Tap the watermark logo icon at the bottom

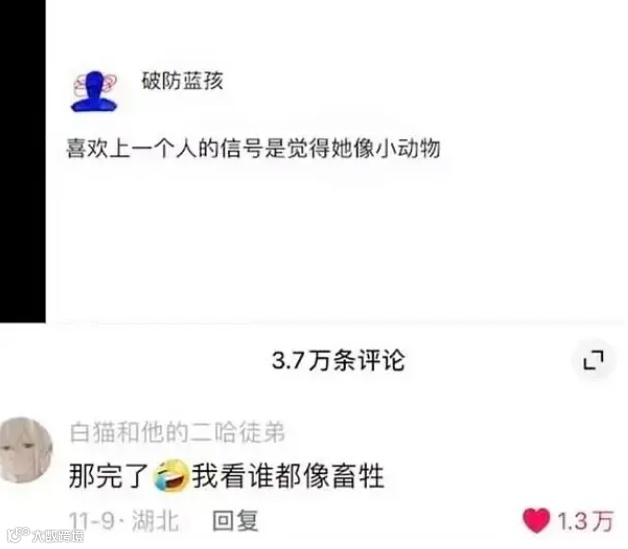(x=18, y=535)
